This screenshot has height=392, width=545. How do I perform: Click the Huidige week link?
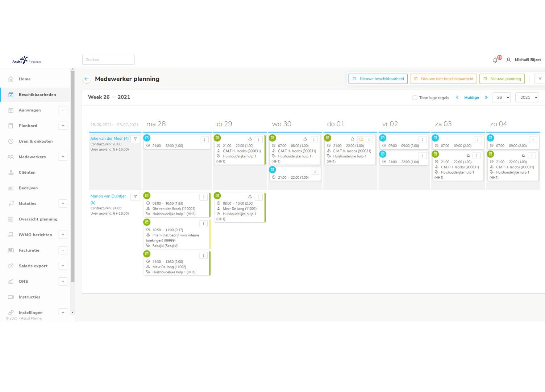click(x=471, y=97)
